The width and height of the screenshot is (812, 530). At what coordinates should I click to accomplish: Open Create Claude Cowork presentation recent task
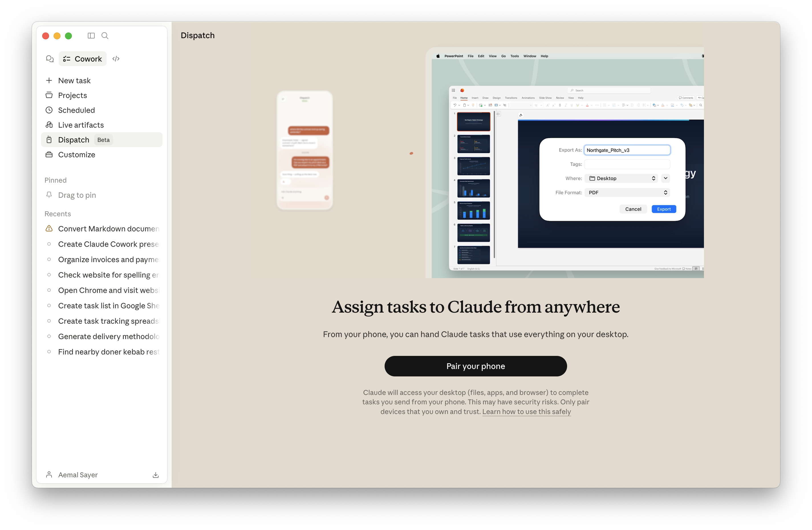tap(108, 244)
